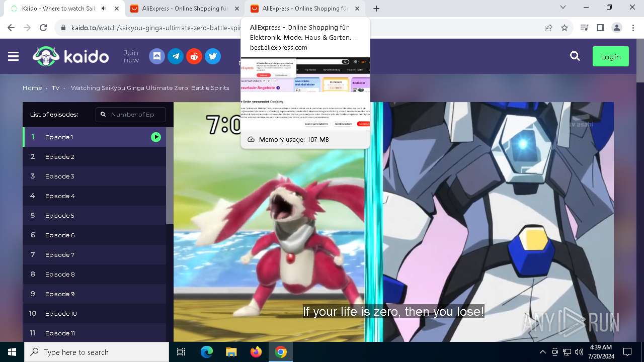Switch to the first AliExpress tab
The image size is (644, 362).
[x=184, y=9]
